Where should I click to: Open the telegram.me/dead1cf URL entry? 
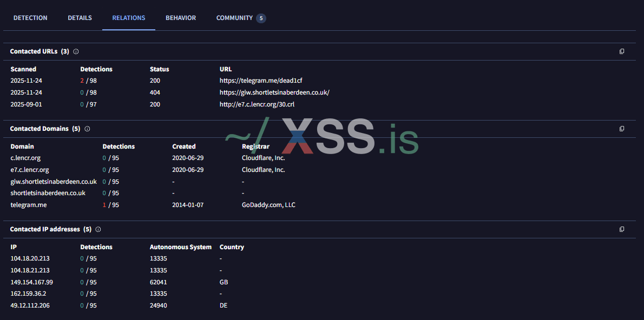coord(261,81)
